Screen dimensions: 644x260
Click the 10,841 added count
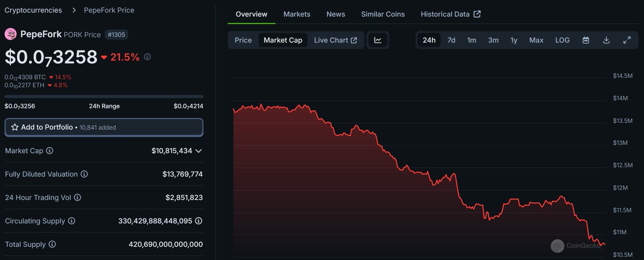tap(98, 128)
